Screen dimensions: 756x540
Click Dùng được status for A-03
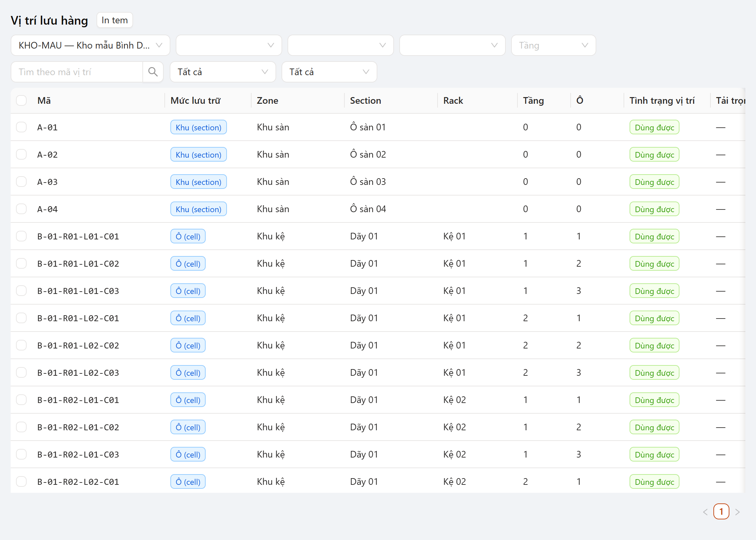tap(654, 182)
